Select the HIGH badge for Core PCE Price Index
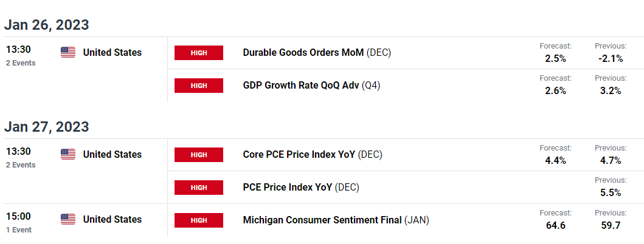Screen dimensions: 644x244 click(x=199, y=155)
